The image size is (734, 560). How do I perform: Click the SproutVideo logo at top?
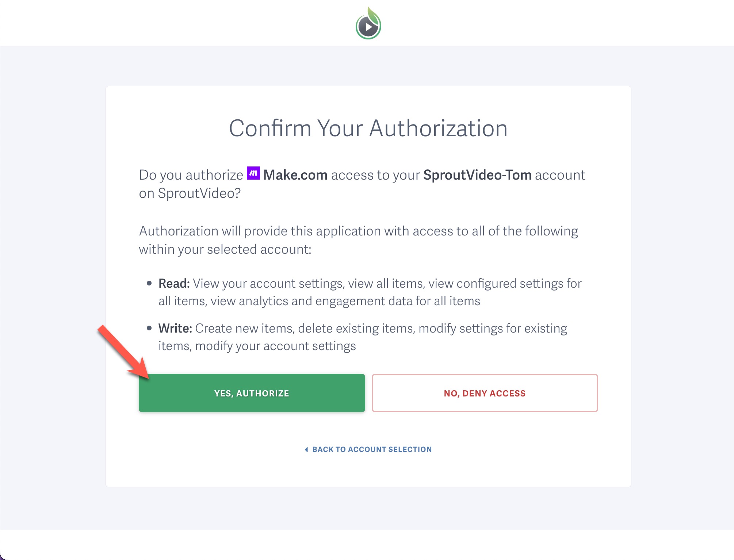point(367,23)
